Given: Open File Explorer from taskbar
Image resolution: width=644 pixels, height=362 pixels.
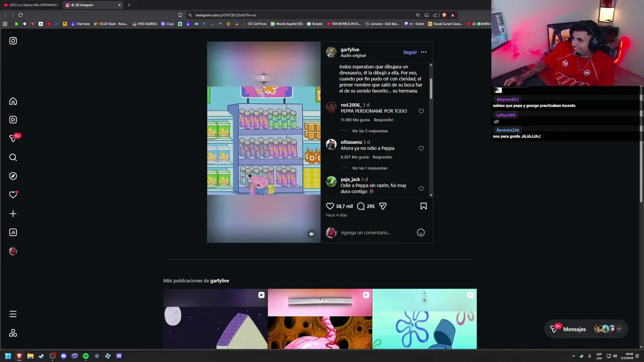Looking at the screenshot, I should [30, 356].
